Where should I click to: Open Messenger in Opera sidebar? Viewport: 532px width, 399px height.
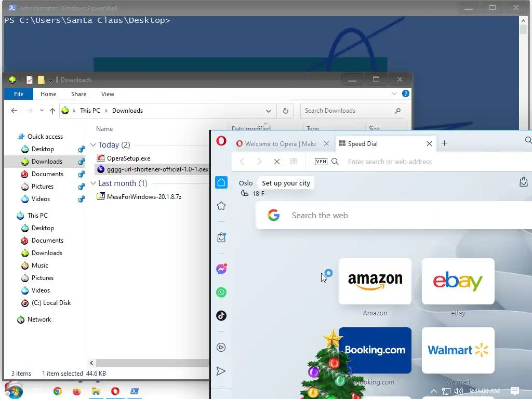click(221, 269)
